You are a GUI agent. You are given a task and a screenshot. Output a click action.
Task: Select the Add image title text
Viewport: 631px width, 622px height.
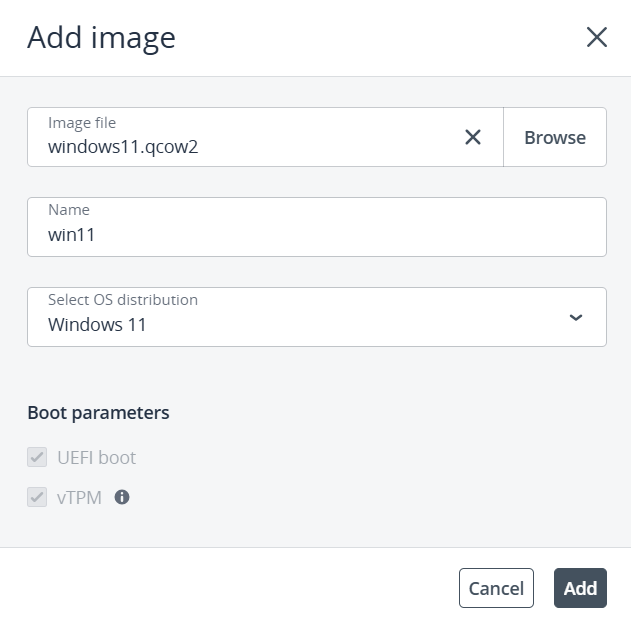(101, 38)
